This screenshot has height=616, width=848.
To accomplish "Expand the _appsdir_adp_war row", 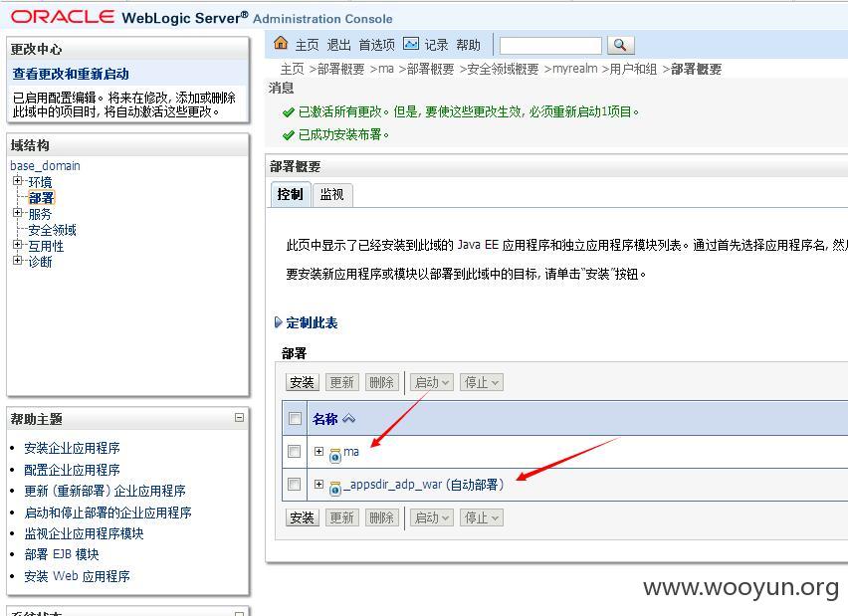I will click(x=319, y=484).
